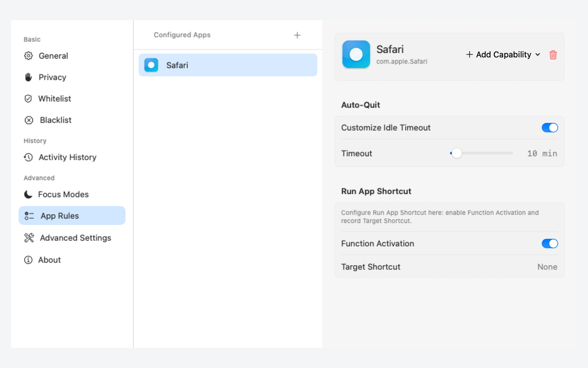Go to Privacy settings
Screen dimensions: 588x368
[72, 77]
